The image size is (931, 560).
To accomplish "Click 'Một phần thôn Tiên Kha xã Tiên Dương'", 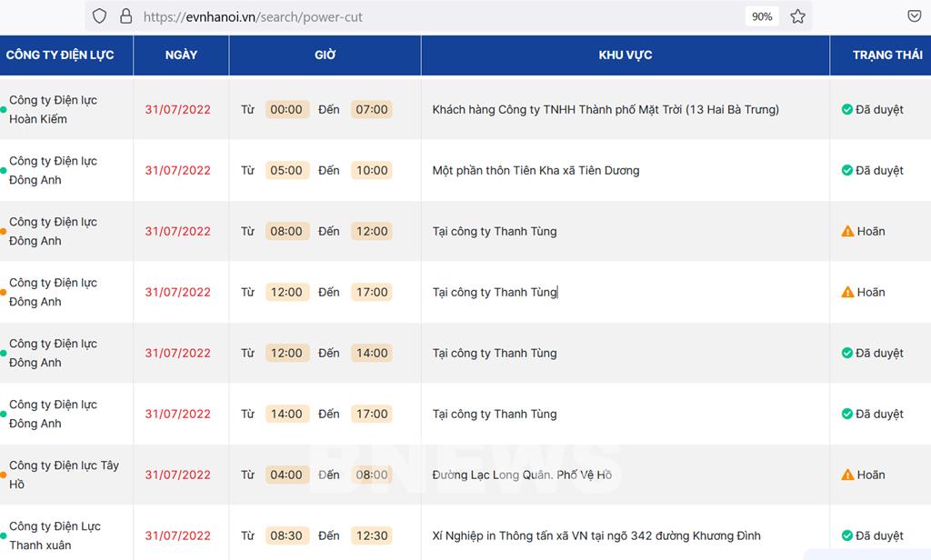I will (x=536, y=170).
